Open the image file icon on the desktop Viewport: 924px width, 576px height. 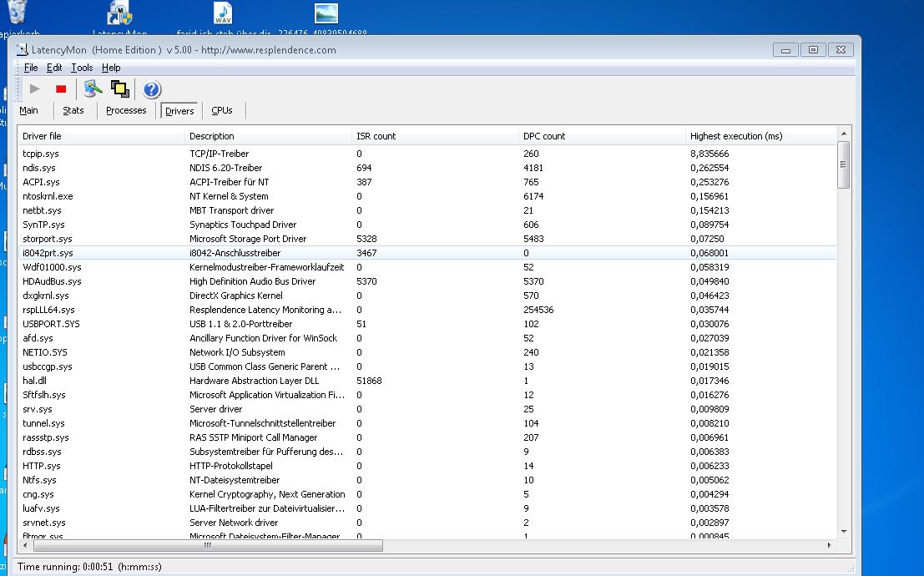pyautogui.click(x=326, y=13)
